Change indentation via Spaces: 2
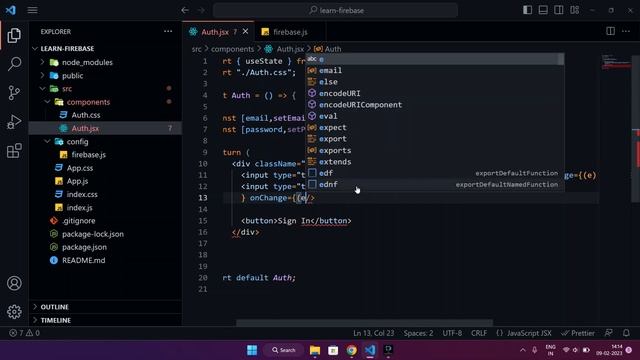 (418, 333)
